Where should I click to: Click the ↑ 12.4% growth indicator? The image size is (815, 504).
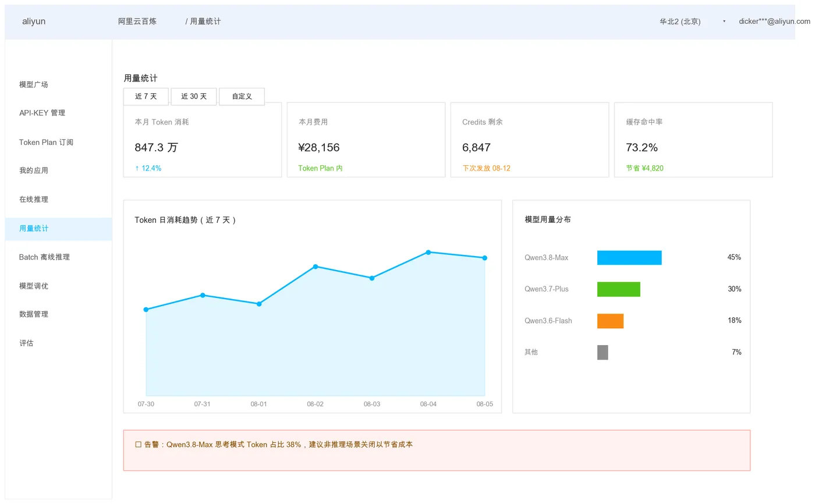tap(148, 168)
